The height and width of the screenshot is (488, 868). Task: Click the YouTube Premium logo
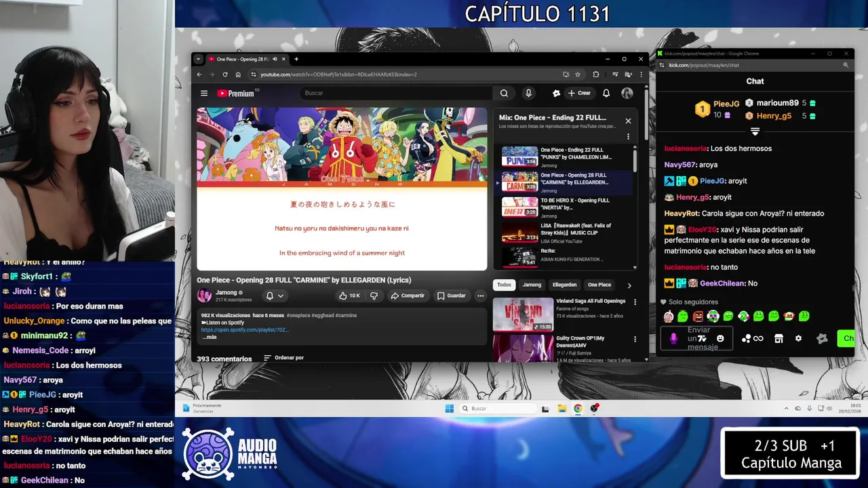coord(237,94)
